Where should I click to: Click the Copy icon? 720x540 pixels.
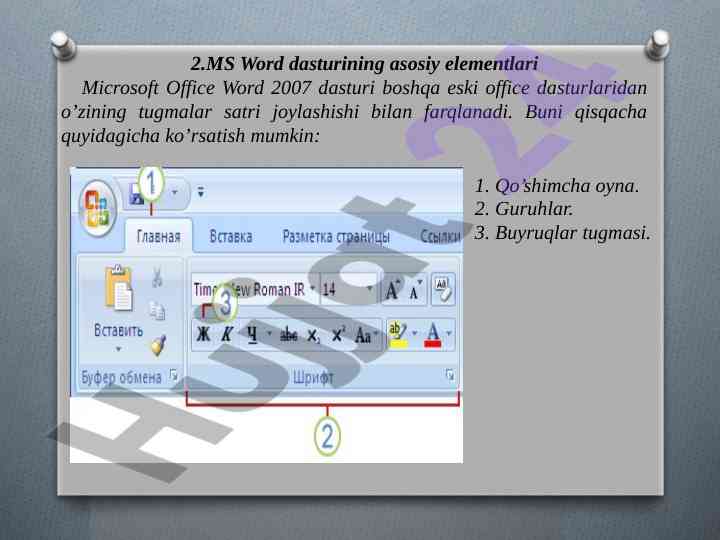point(157,311)
